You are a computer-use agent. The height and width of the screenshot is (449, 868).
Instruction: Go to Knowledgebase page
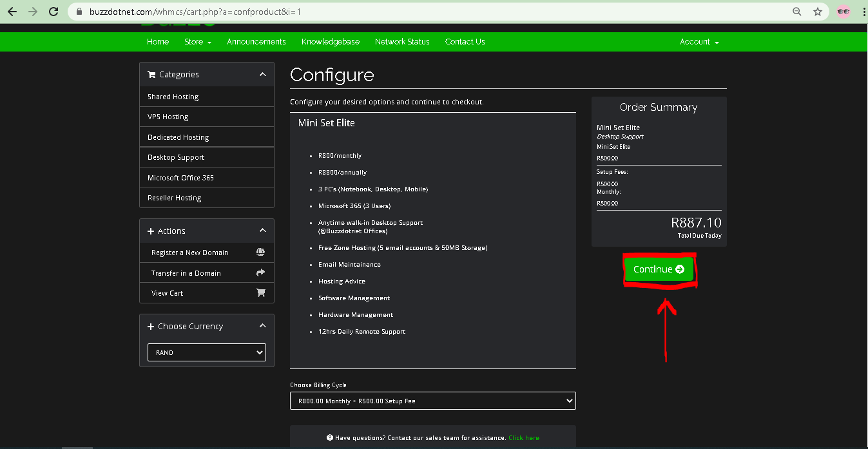330,42
